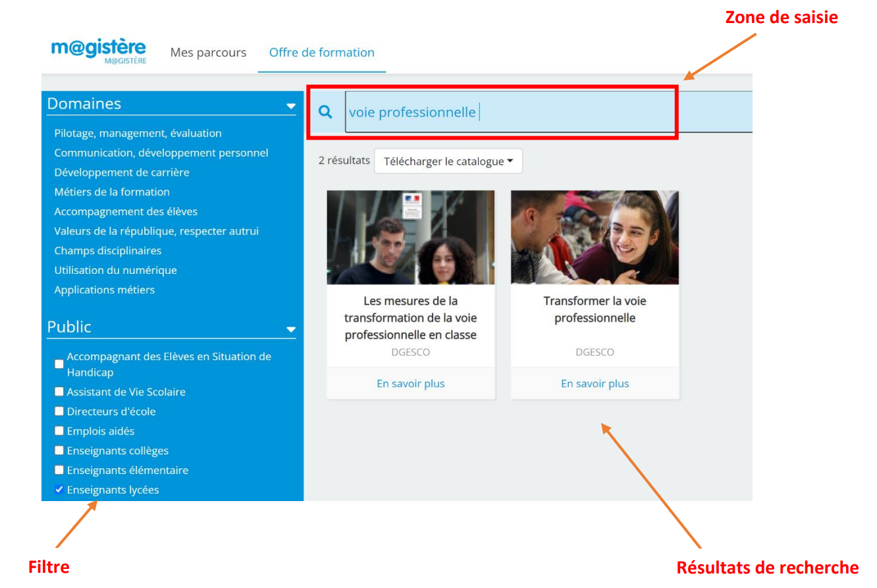Switch to Offre de formation tab
The height and width of the screenshot is (588, 877).
point(321,53)
